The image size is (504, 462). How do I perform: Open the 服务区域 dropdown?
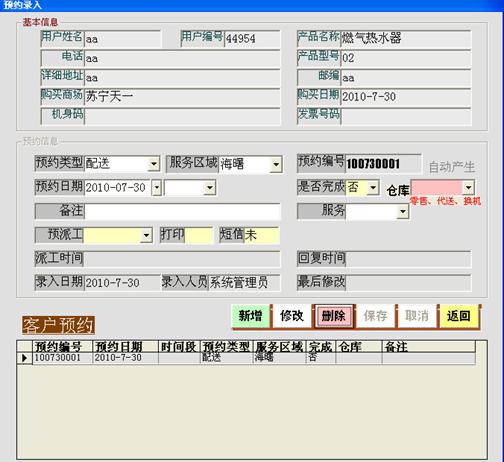click(x=276, y=164)
